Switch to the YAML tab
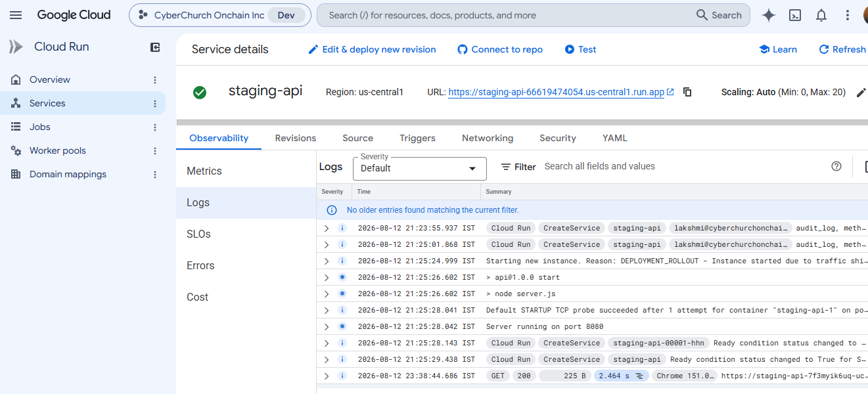The height and width of the screenshot is (394, 868). click(615, 138)
